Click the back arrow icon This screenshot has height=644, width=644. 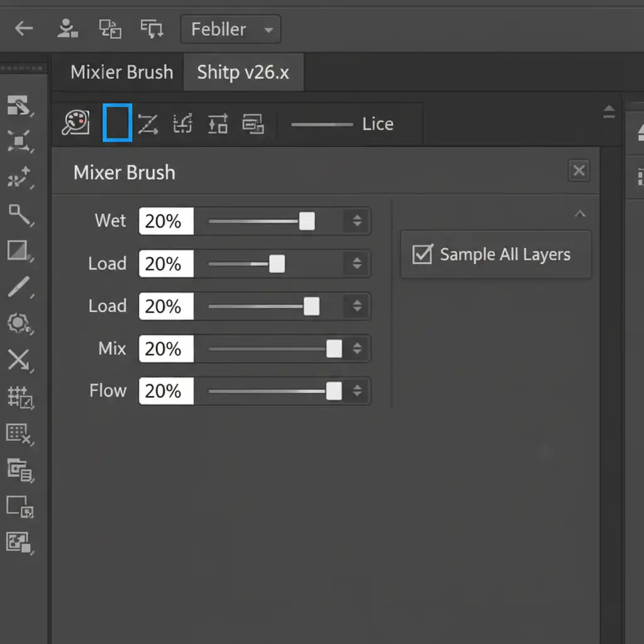coord(24,28)
